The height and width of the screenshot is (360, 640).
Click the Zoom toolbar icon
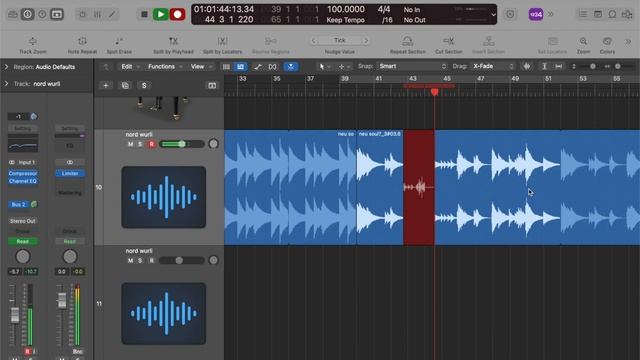pyautogui.click(x=583, y=41)
